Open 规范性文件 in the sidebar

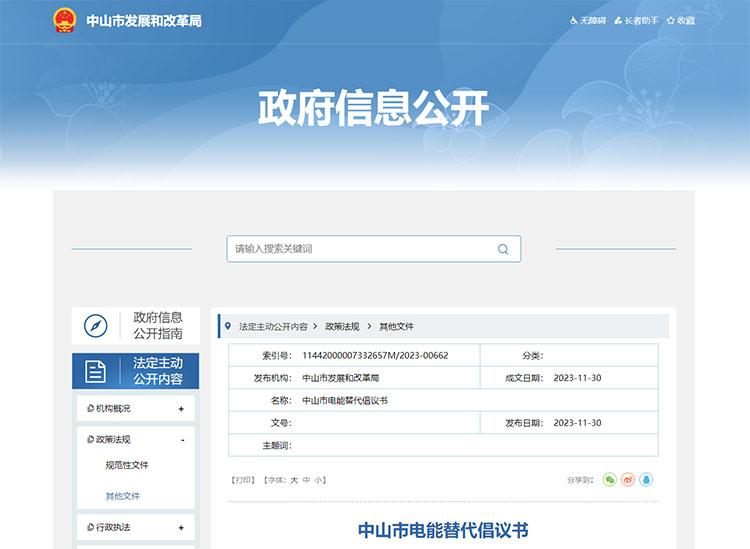coord(127,465)
